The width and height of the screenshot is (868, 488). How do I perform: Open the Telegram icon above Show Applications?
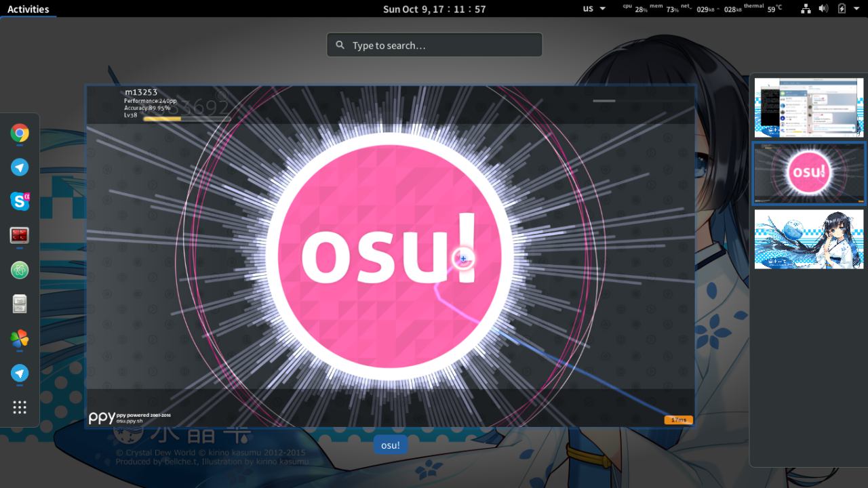click(x=20, y=372)
